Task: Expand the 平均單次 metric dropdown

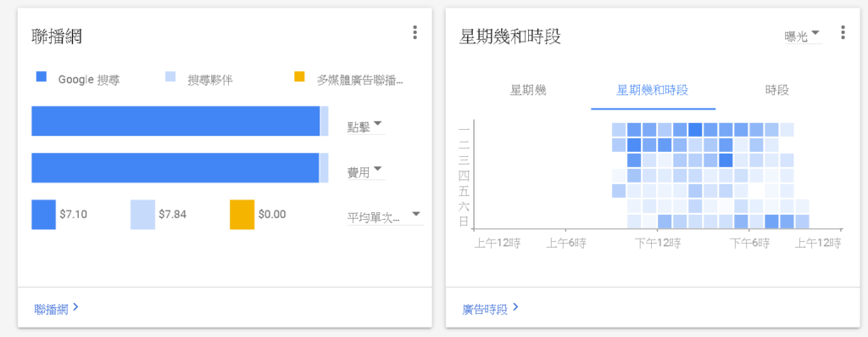Action: click(x=385, y=216)
